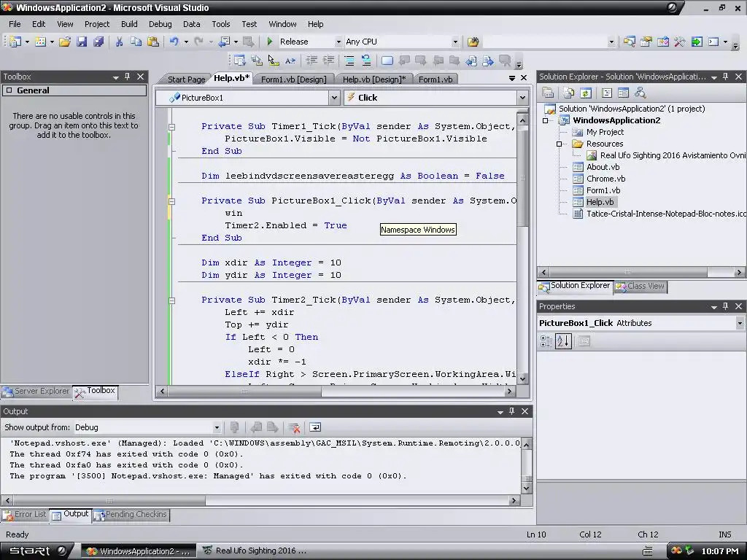The width and height of the screenshot is (747, 560).
Task: Switch to the Server Explorer tab
Action: tap(36, 391)
